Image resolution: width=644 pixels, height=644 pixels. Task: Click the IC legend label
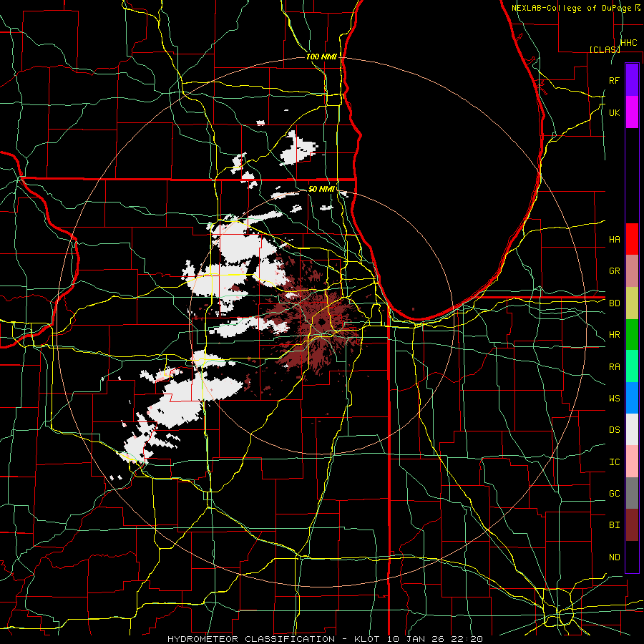coord(615,462)
